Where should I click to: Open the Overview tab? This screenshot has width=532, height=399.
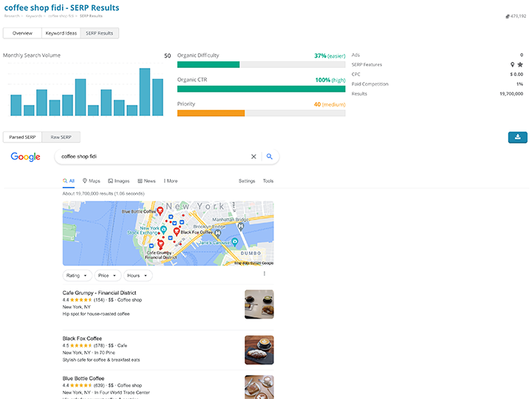[22, 33]
